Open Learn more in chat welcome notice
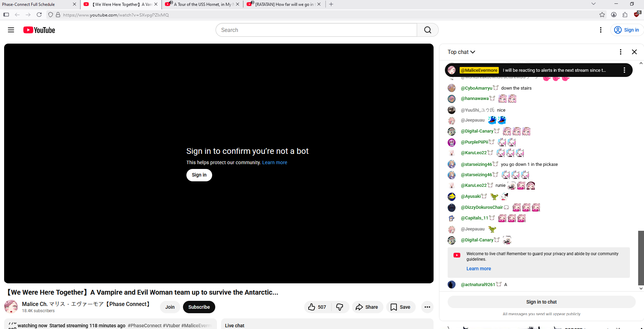 point(479,269)
